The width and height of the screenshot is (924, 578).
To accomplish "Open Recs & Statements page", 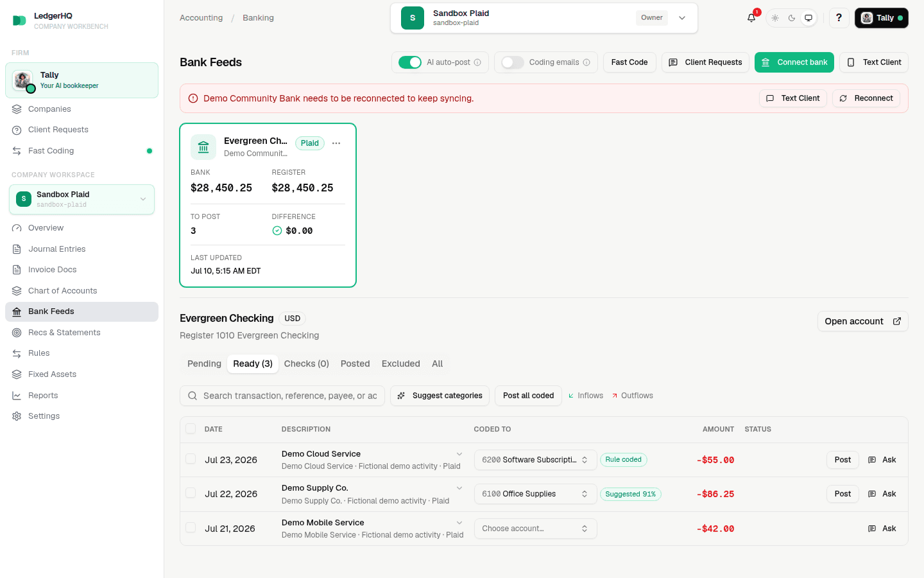I will 81,333.
